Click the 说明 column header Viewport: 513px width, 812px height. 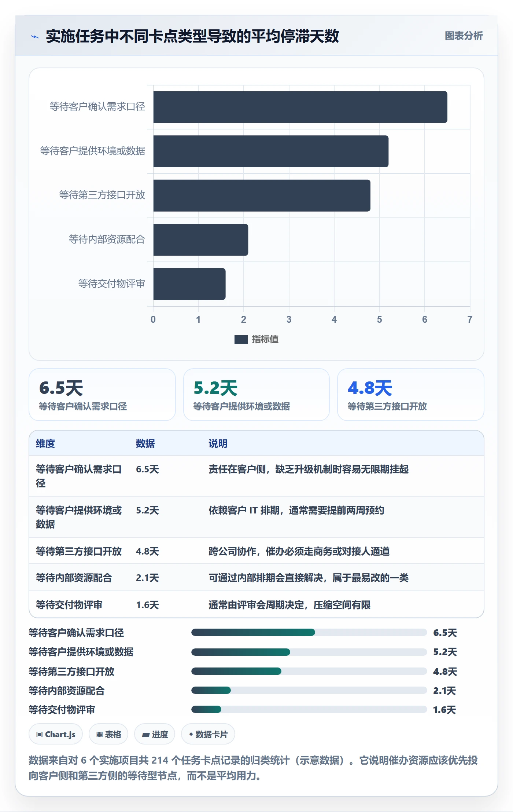coord(218,443)
